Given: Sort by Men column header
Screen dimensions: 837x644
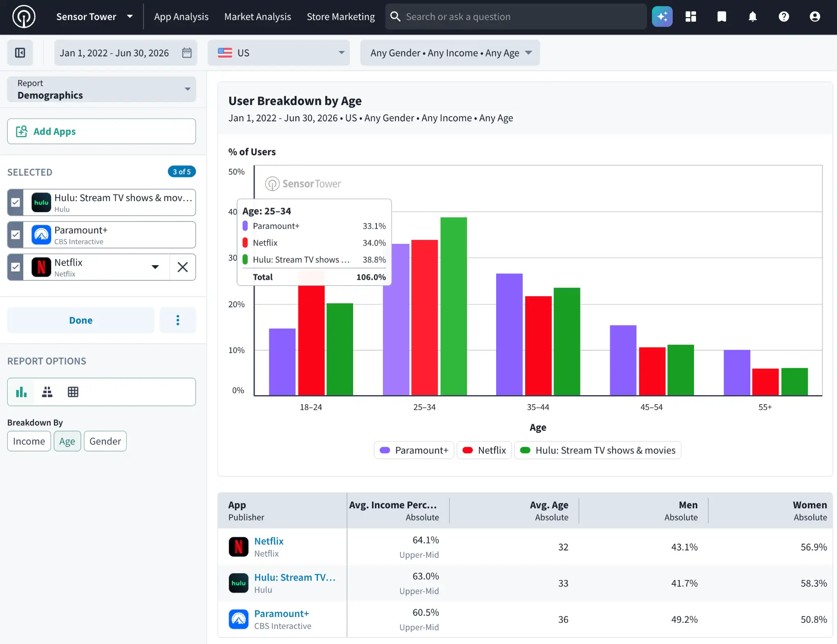Looking at the screenshot, I should [x=644, y=511].
